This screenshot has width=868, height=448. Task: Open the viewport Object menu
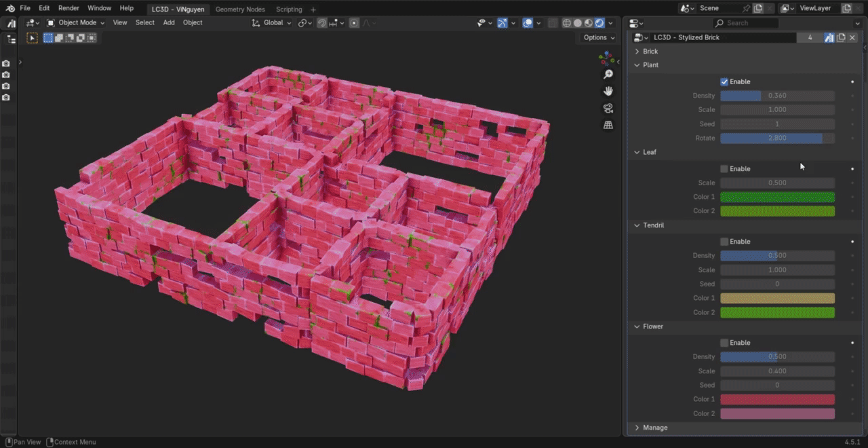[x=193, y=22]
